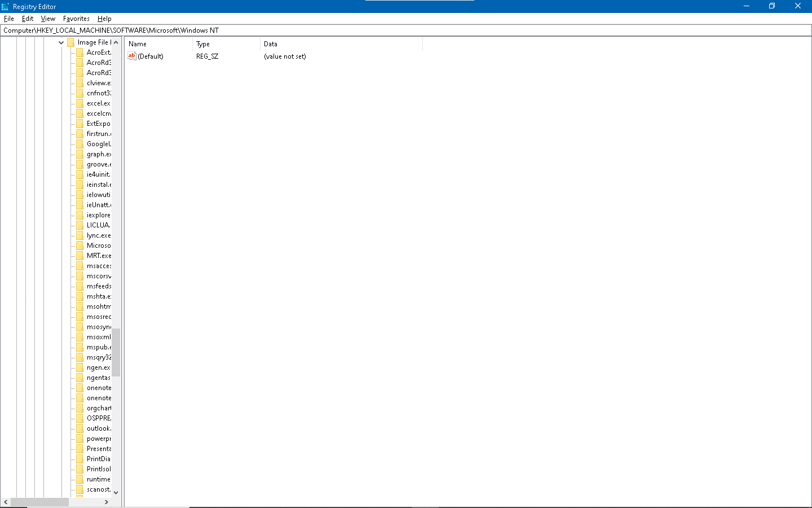This screenshot has height=508, width=812.
Task: Click the tree's horizontal scrollbar right arrow
Action: click(107, 502)
